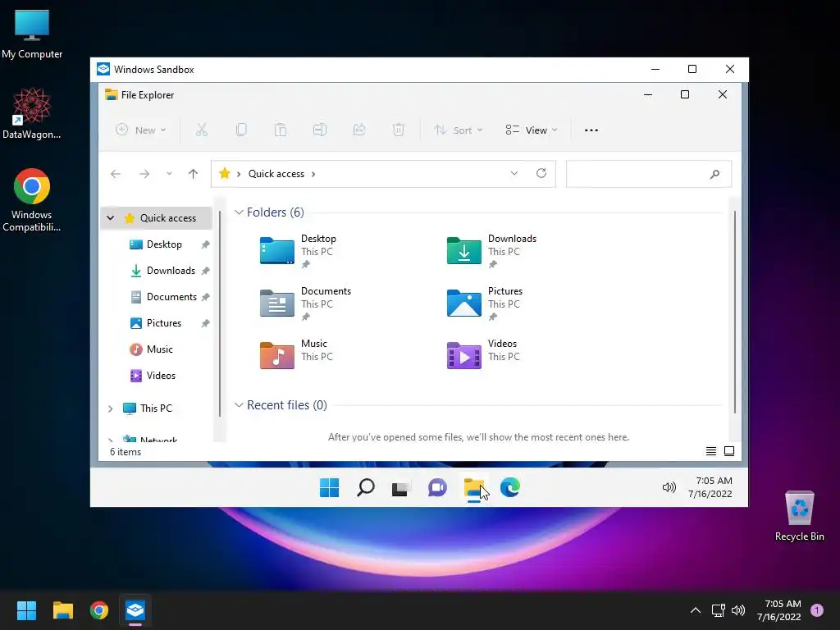Image resolution: width=840 pixels, height=630 pixels.
Task: Click the navigation pane scrollbar
Action: (220, 313)
